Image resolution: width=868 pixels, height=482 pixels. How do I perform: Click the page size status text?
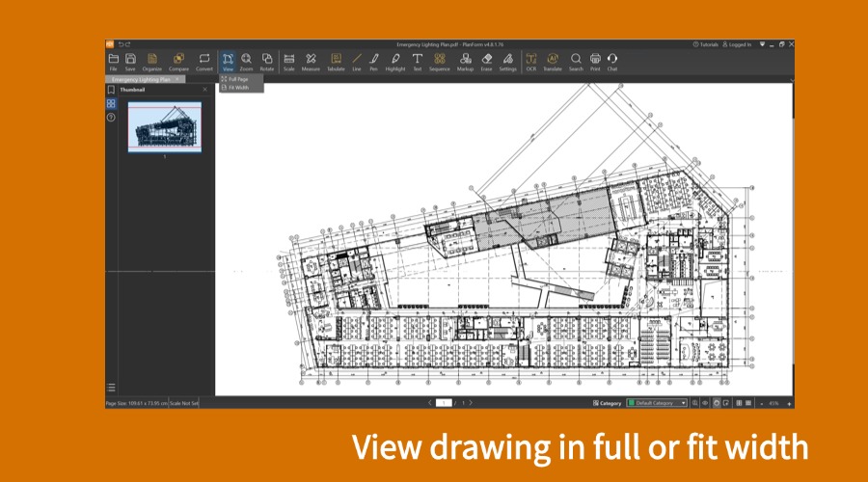pyautogui.click(x=137, y=403)
